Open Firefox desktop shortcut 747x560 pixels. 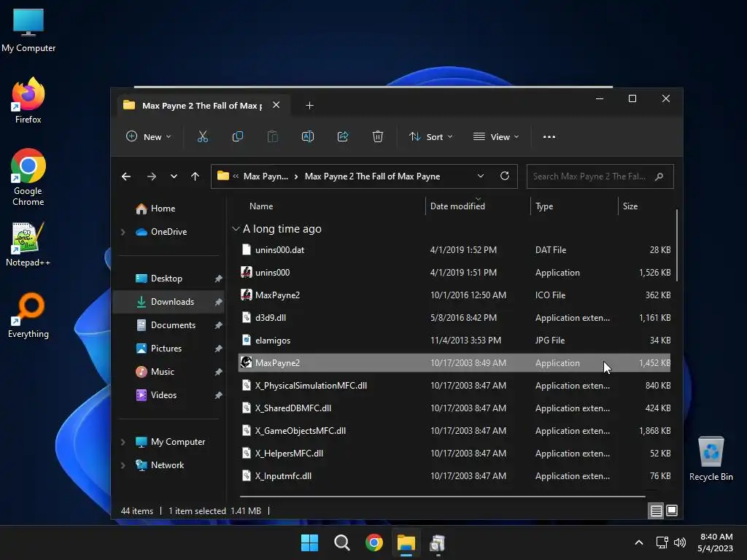[28, 101]
